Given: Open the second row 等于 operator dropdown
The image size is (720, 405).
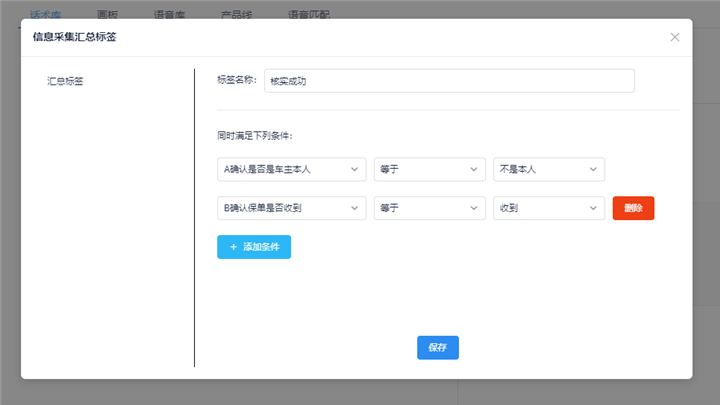Looking at the screenshot, I should point(420,208).
